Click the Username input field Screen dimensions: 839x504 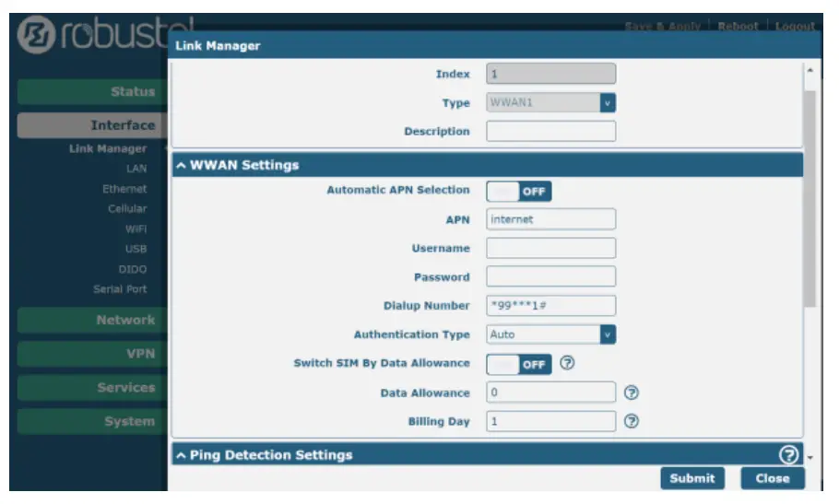[550, 248]
